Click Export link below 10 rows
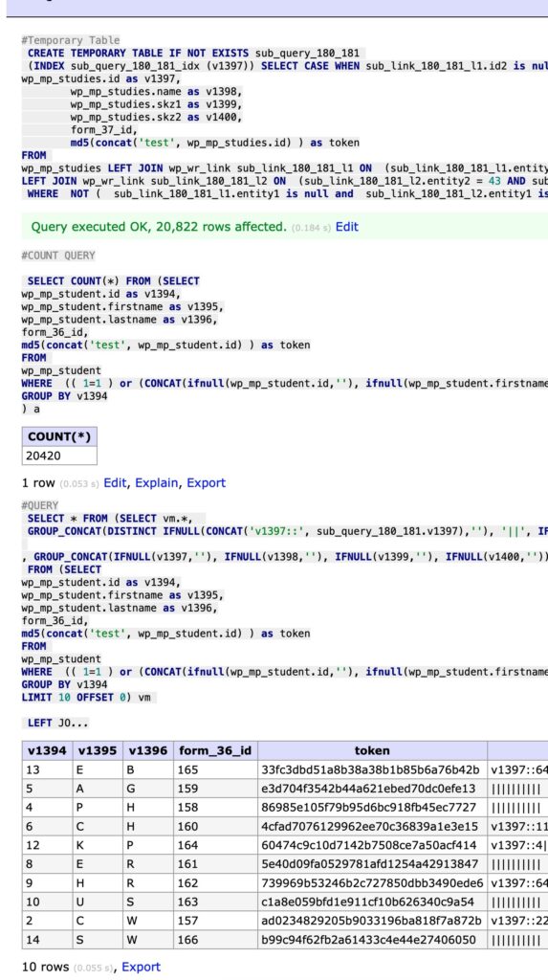The height and width of the screenshot is (980, 548). (141, 967)
